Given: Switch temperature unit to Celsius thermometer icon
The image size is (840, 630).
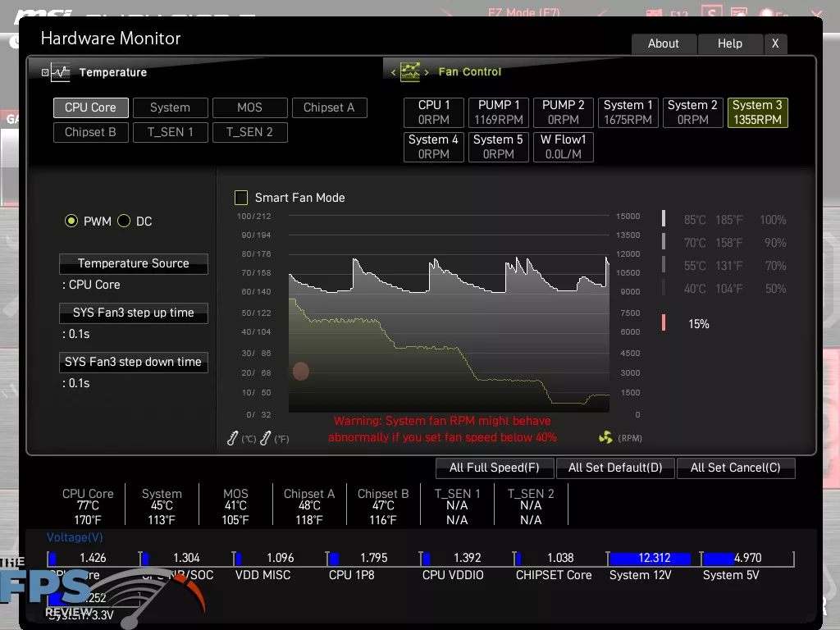Looking at the screenshot, I should [232, 438].
